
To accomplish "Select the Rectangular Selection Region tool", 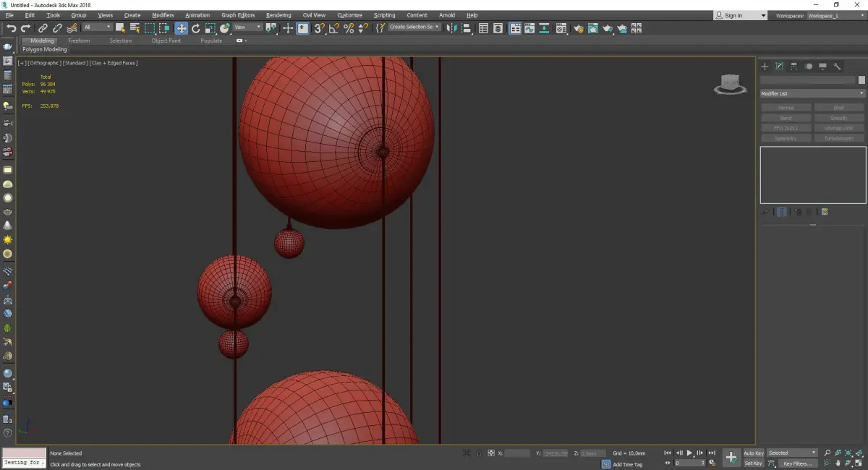I will pos(150,28).
